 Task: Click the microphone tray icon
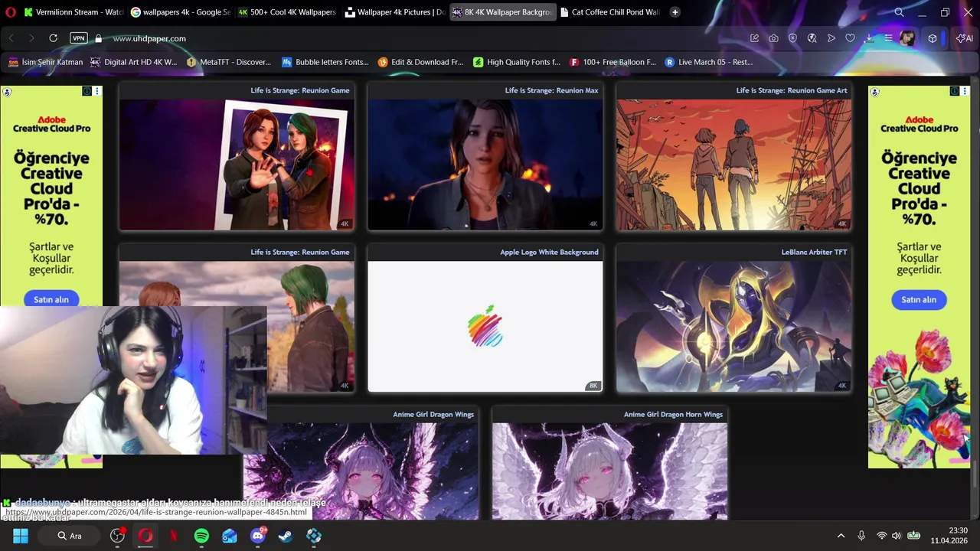[861, 536]
